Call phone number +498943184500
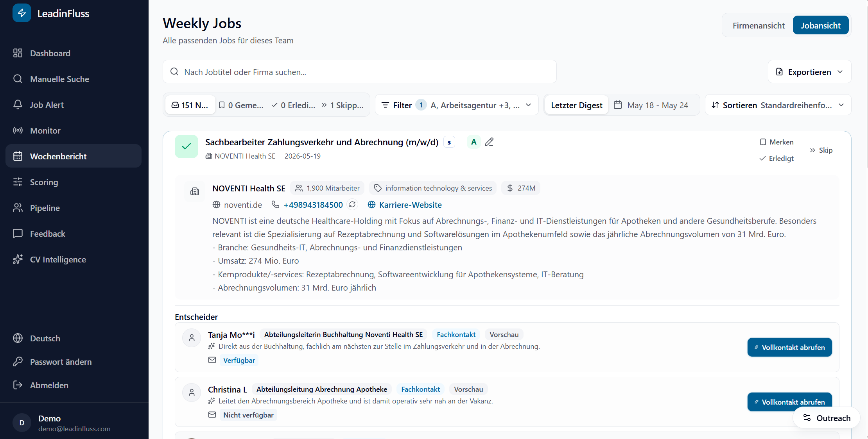The height and width of the screenshot is (439, 868). pyautogui.click(x=313, y=205)
